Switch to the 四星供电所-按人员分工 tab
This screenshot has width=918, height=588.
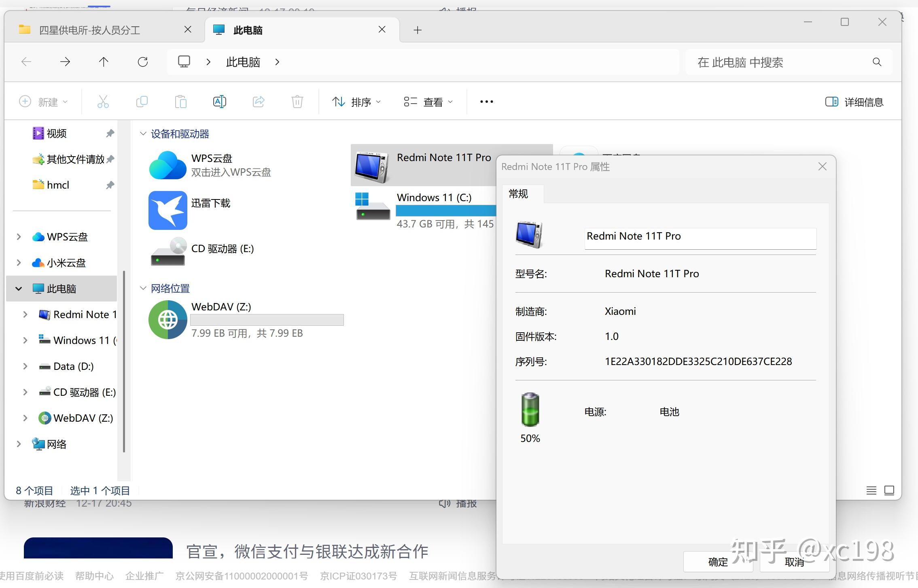click(90, 30)
